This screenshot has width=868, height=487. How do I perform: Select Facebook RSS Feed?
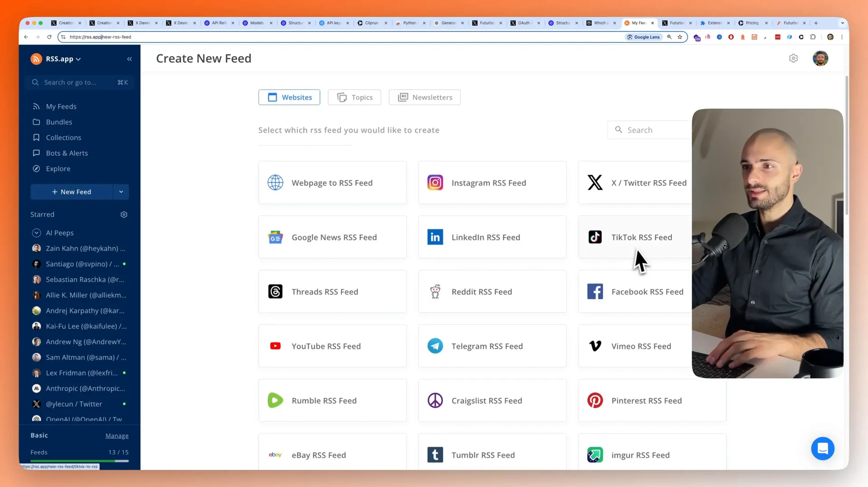[635, 291]
